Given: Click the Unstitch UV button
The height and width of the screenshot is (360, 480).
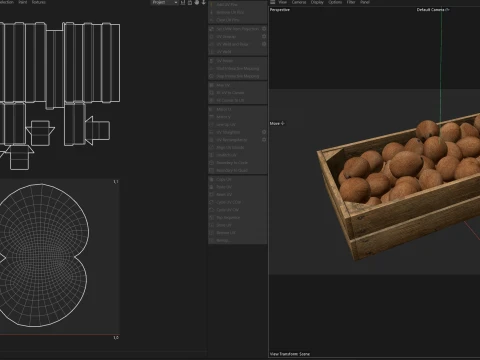Looking at the screenshot, I should (x=237, y=155).
